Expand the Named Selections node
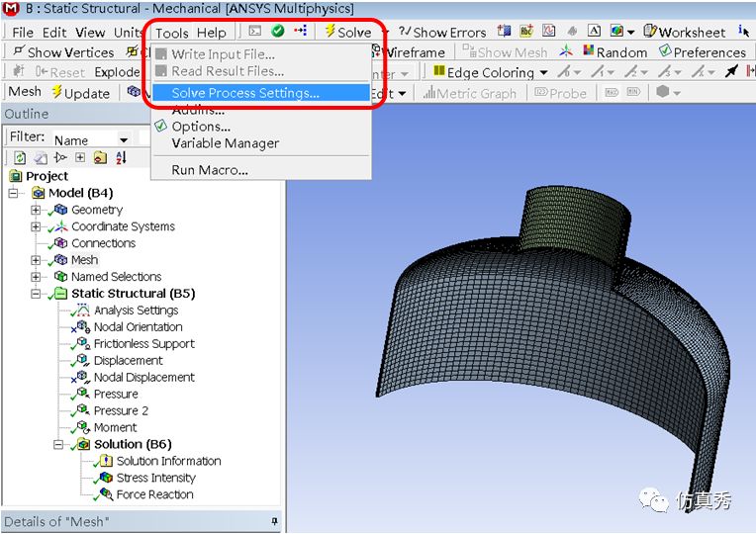The width and height of the screenshot is (756, 534). pos(36,277)
